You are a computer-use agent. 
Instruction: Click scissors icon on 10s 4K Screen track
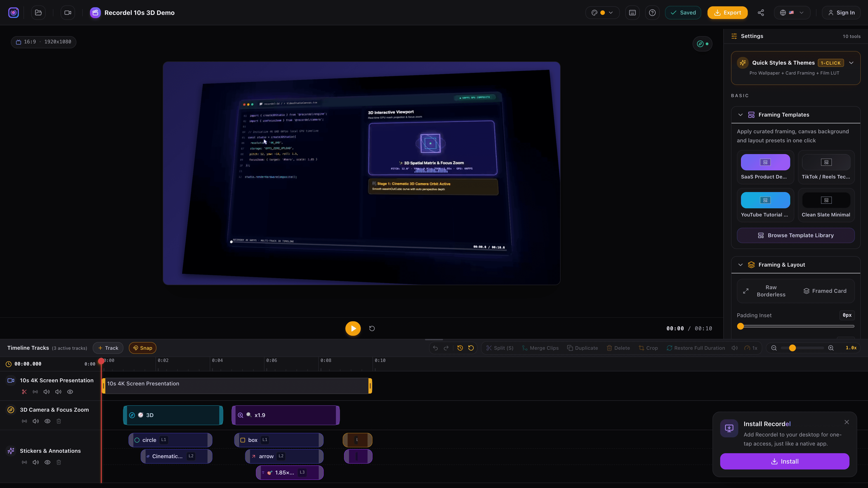coord(24,392)
